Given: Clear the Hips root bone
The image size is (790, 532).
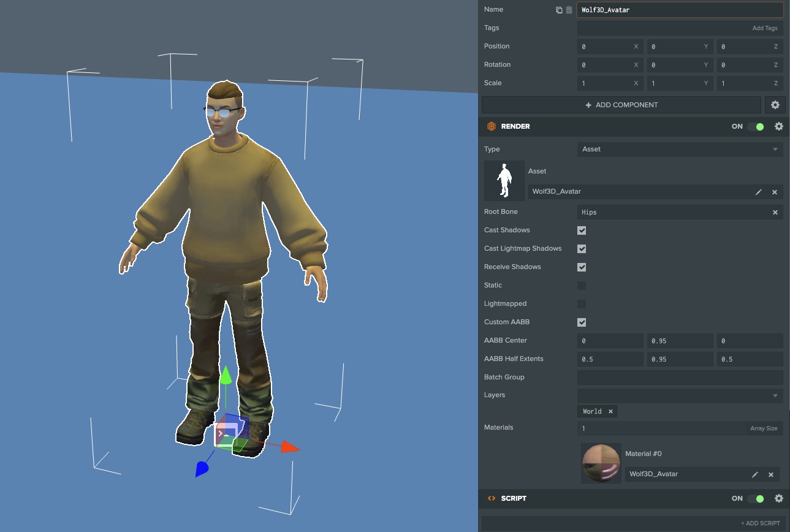Looking at the screenshot, I should coord(775,212).
